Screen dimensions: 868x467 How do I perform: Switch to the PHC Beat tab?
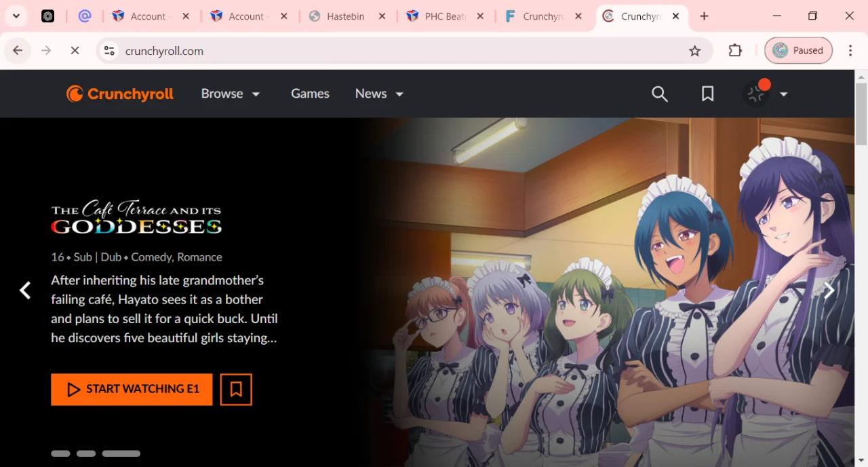point(446,16)
